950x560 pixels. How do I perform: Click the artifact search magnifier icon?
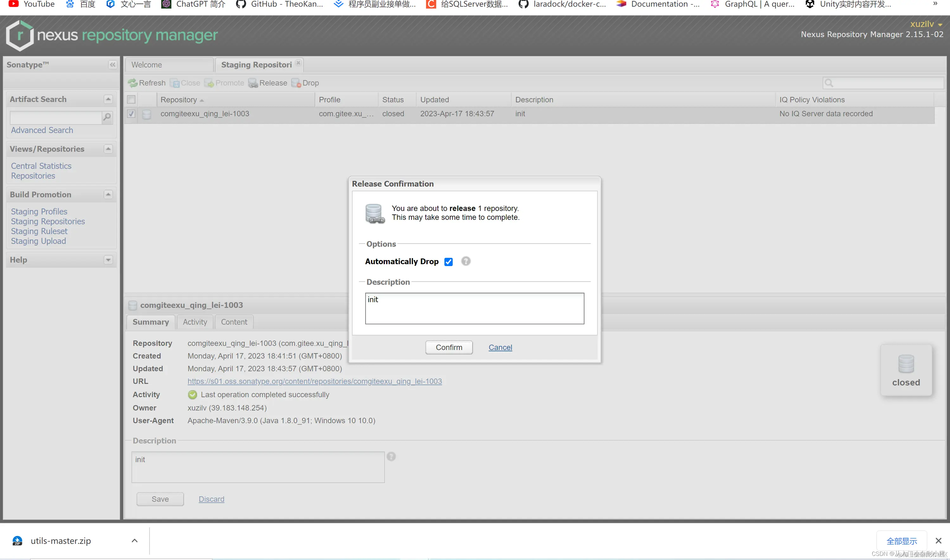tap(107, 118)
